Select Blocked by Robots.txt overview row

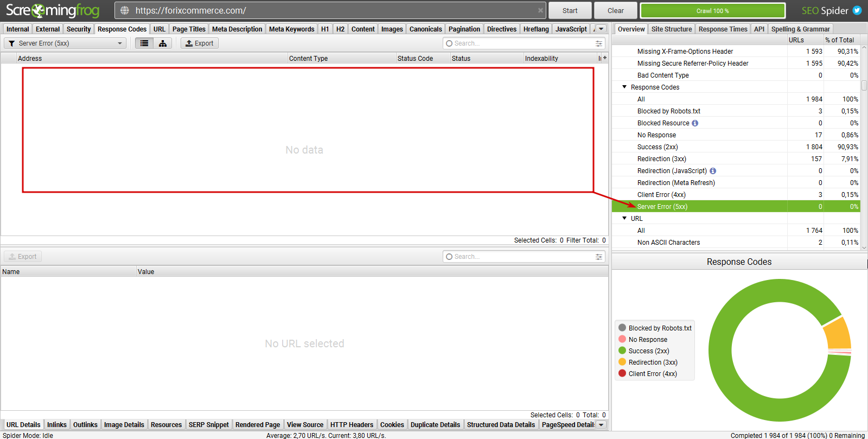(736, 111)
